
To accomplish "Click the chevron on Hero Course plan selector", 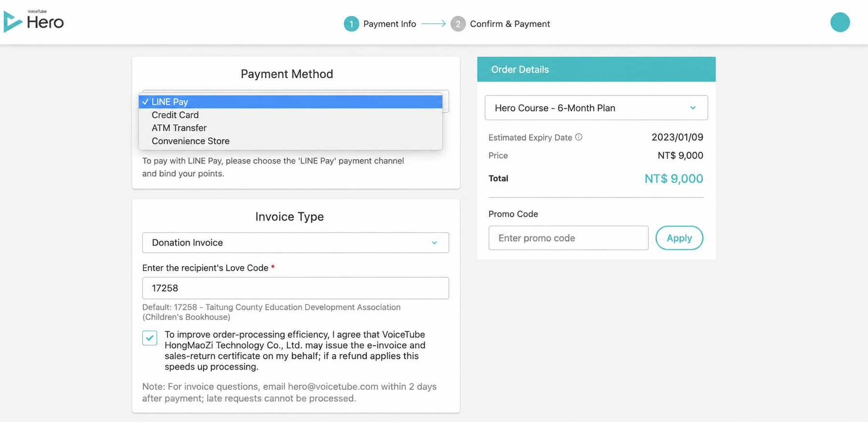I will [693, 108].
